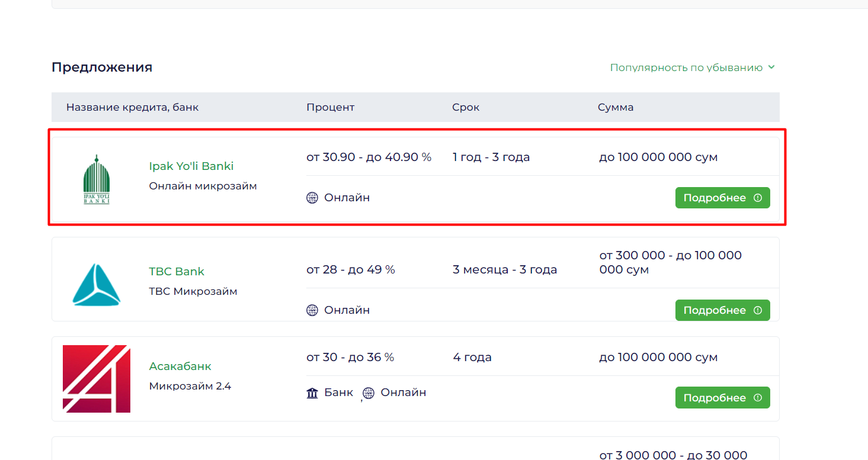Click the Срок column header

[466, 107]
